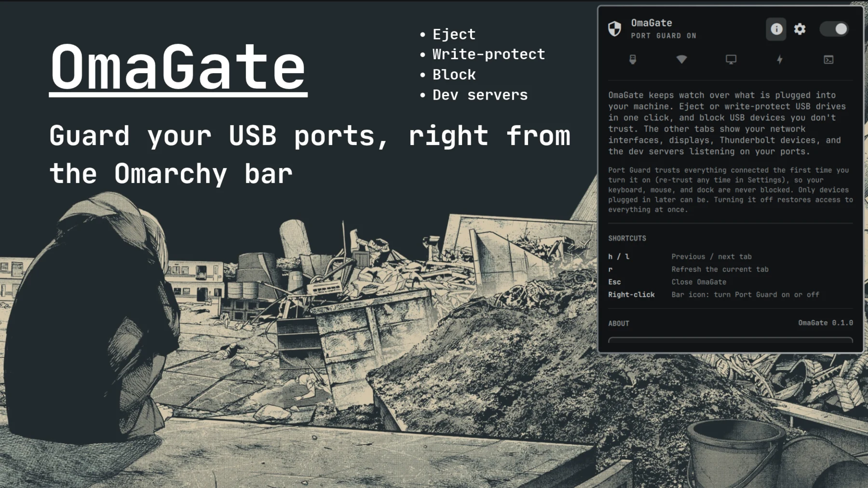The height and width of the screenshot is (488, 868).
Task: Select the ABOUT section heading
Action: (619, 323)
